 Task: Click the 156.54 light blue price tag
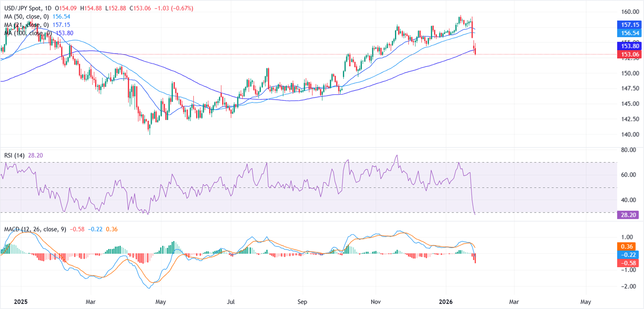point(630,33)
